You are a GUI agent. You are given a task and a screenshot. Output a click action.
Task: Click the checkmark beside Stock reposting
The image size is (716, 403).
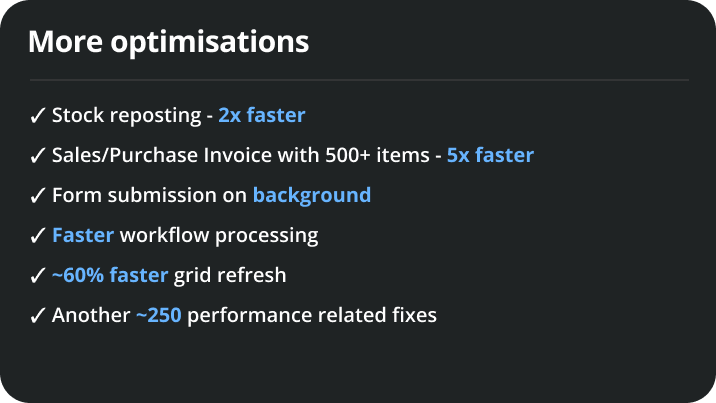click(37, 115)
